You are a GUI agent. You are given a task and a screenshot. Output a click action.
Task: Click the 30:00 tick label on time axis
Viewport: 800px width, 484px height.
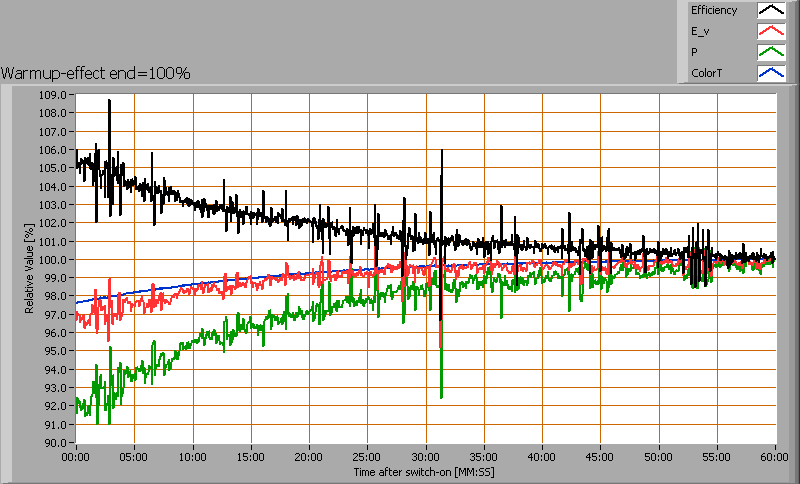point(425,456)
